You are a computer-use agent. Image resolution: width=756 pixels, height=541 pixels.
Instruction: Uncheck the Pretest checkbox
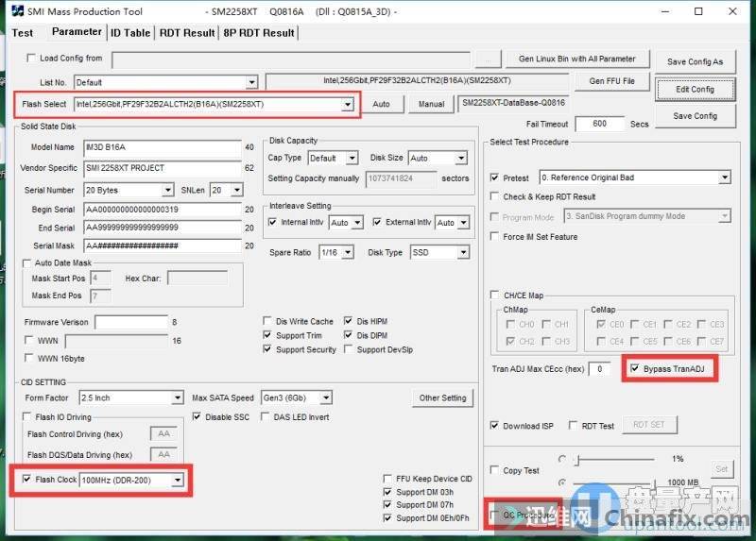(494, 178)
